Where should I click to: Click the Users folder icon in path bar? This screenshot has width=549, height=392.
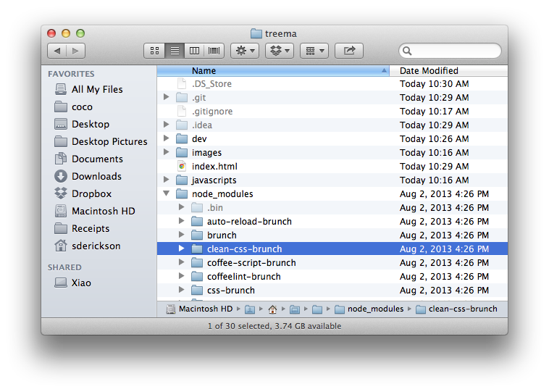tap(250, 309)
